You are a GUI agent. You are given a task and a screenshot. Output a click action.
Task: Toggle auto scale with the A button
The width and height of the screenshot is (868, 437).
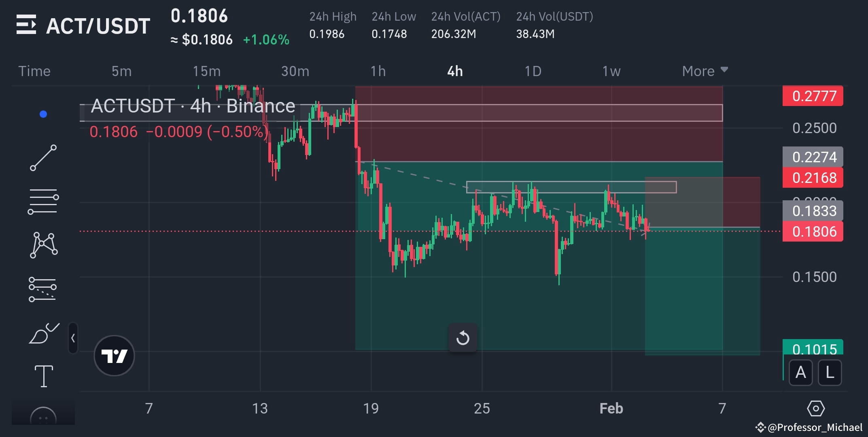tap(800, 373)
